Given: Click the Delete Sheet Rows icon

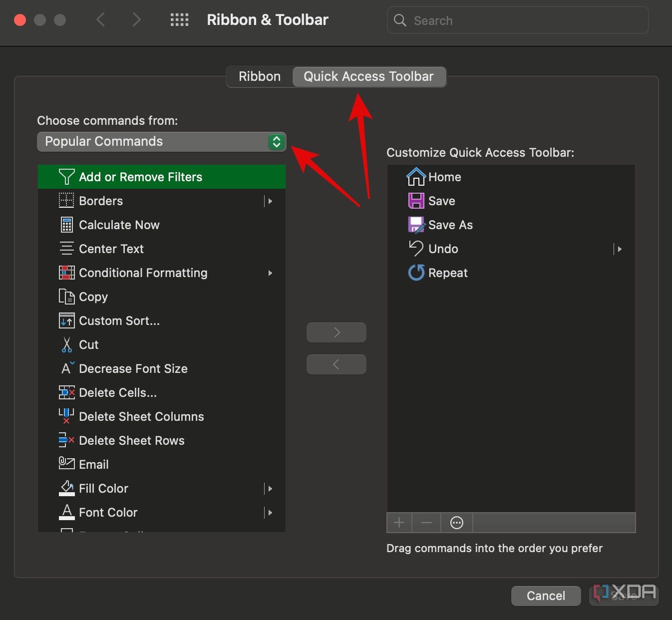Looking at the screenshot, I should (x=66, y=440).
